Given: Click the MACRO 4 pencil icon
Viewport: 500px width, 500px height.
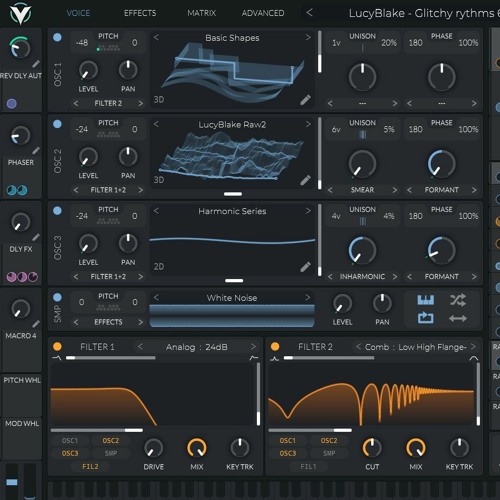Looking at the screenshot, I should 36,324.
